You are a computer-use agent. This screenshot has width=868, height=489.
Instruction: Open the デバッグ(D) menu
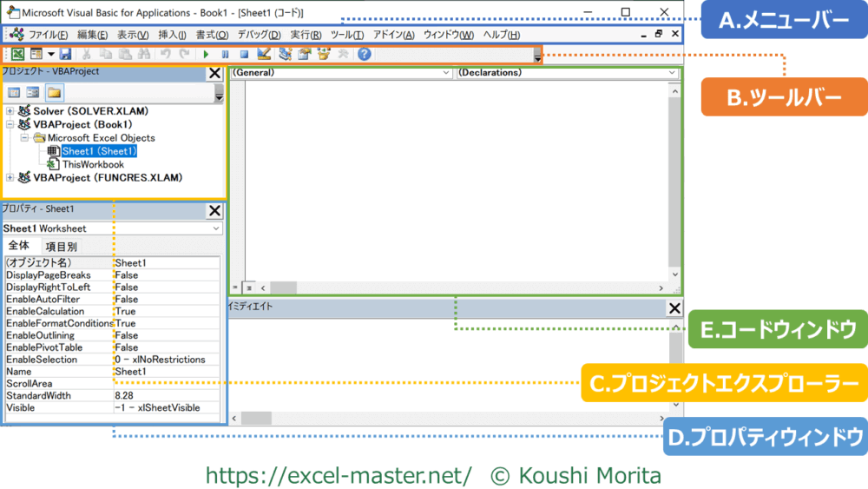[259, 35]
